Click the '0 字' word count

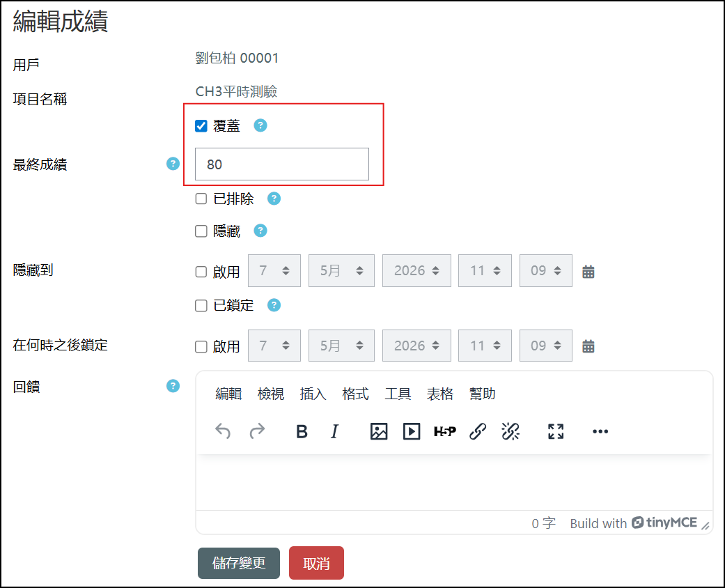pyautogui.click(x=543, y=523)
